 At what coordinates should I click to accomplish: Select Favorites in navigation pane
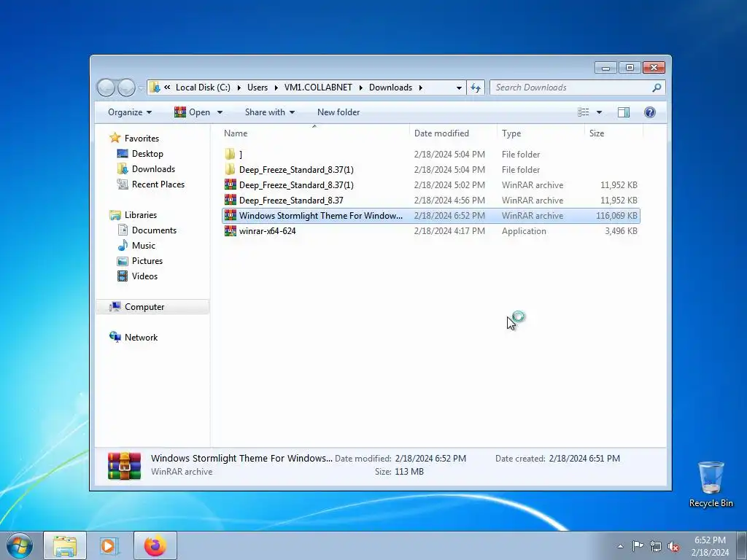pos(142,139)
